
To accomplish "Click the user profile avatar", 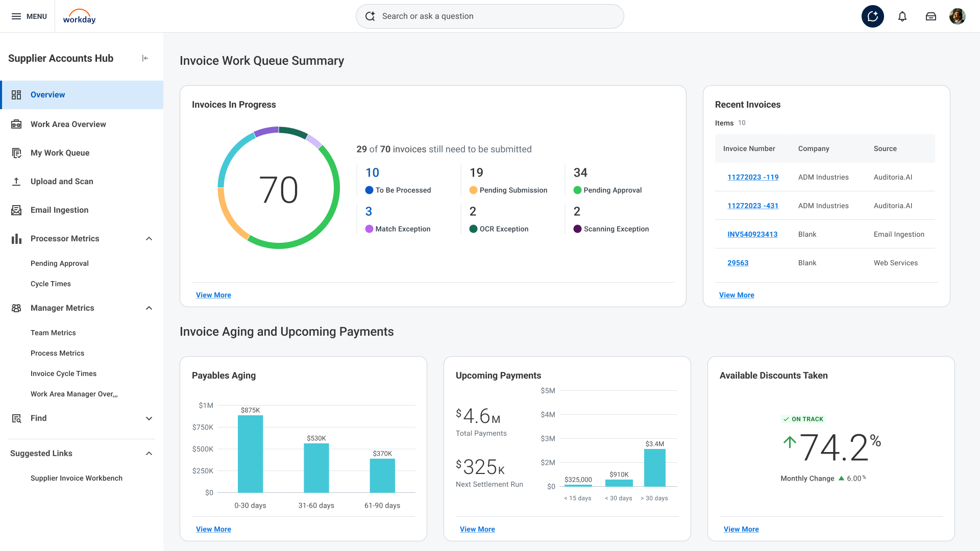I will coord(957,16).
